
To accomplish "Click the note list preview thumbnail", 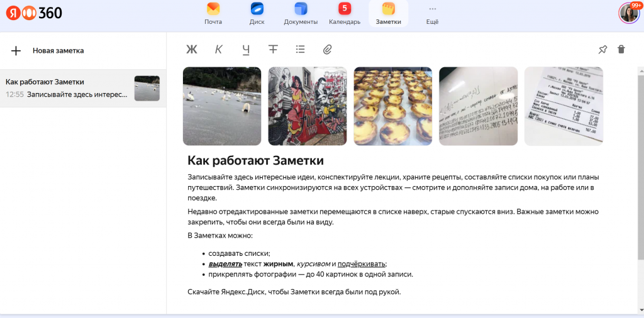I will 147,88.
